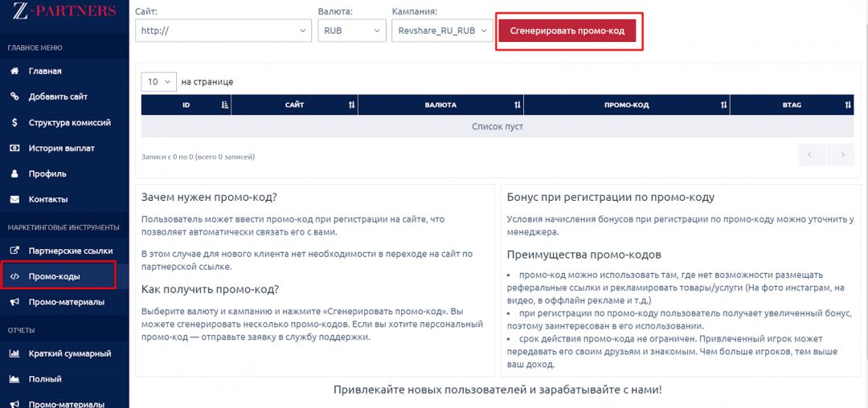Image resolution: width=868 pixels, height=408 pixels.
Task: Click the ПРОМО-КОД column header
Action: tap(627, 105)
